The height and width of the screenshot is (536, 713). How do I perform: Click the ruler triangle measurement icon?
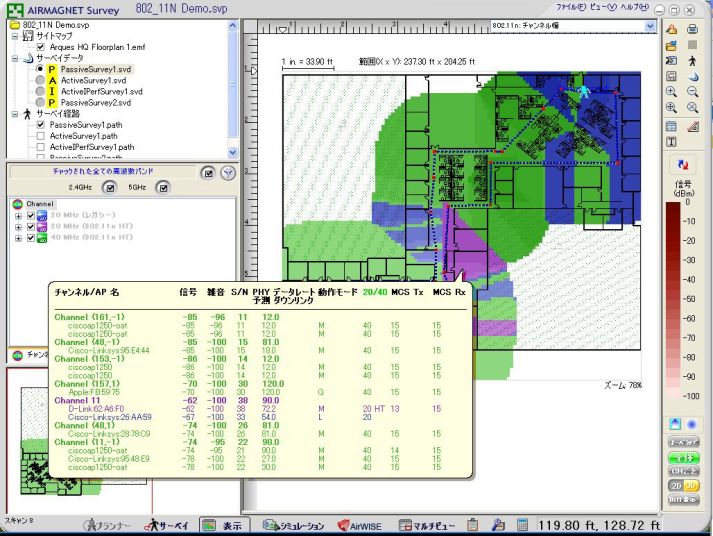(692, 126)
